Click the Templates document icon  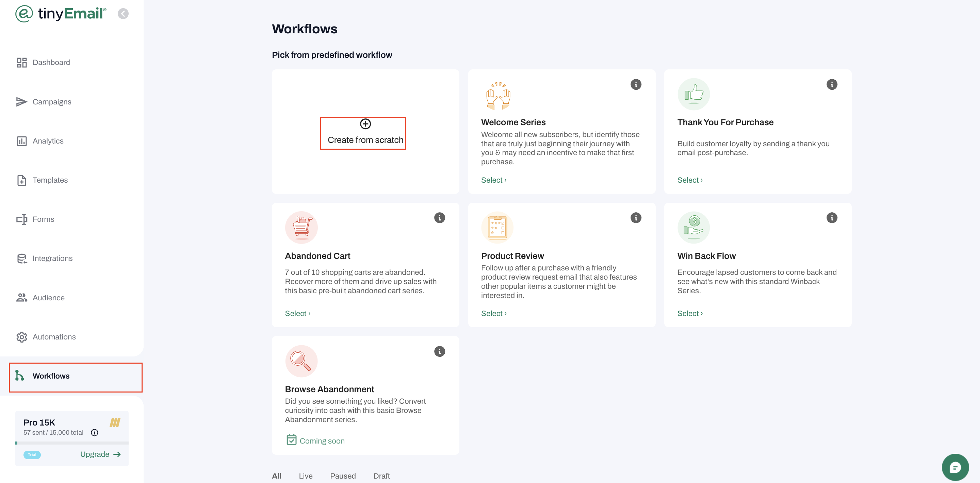tap(22, 180)
